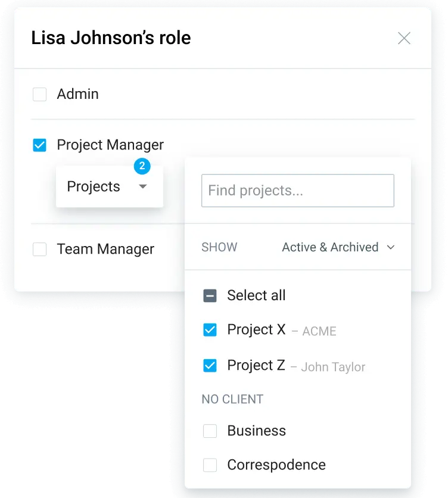The width and height of the screenshot is (448, 498).
Task: Click the checkmark icon beside Project Z
Action: click(x=210, y=365)
